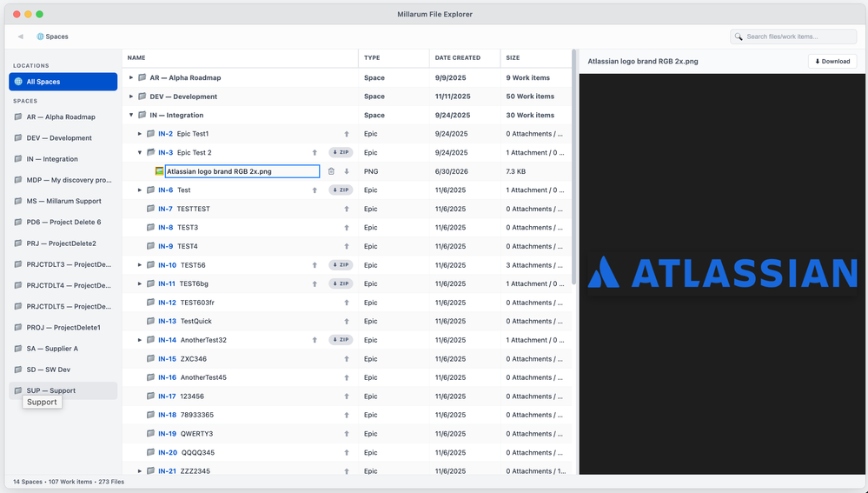The height and width of the screenshot is (493, 868).
Task: Click upload arrow on IN-2 row
Action: [x=347, y=134]
